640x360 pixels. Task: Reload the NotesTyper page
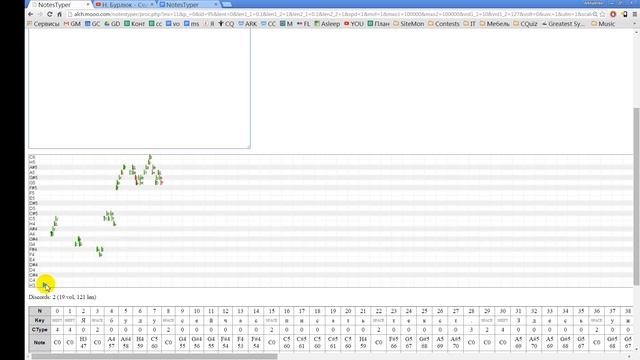click(x=49, y=14)
